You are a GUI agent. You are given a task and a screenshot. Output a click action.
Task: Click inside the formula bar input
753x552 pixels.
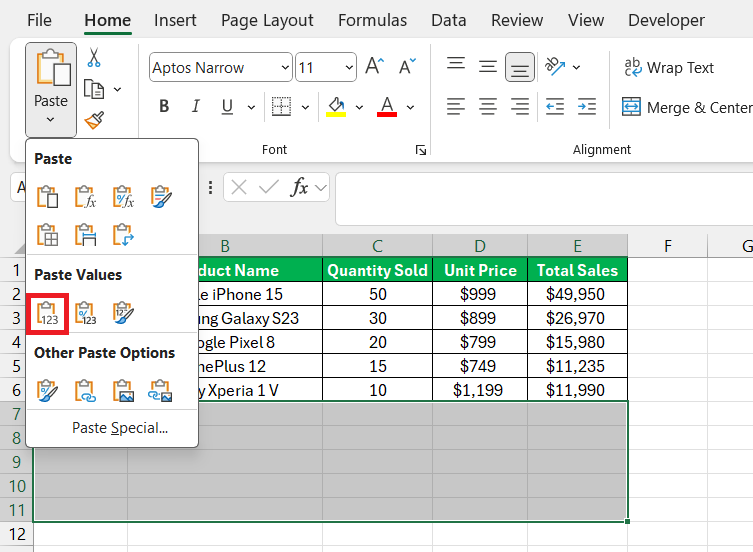pos(544,198)
